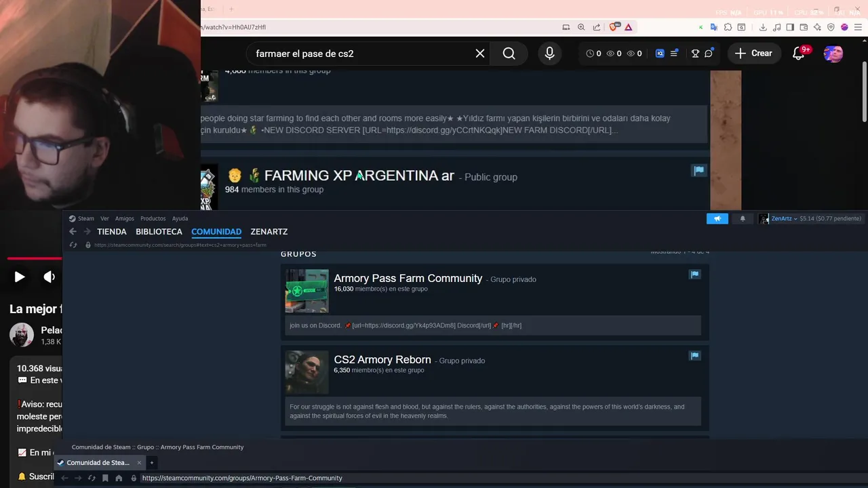Go home in Steam overlay browser
Viewport: 868px width, 488px height.
pyautogui.click(x=119, y=478)
